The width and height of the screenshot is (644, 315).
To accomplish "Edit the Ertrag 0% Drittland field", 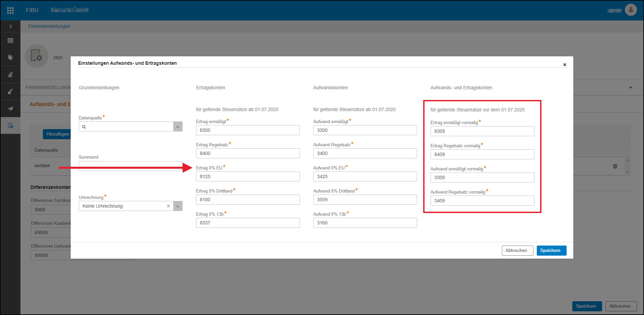I will (248, 200).
